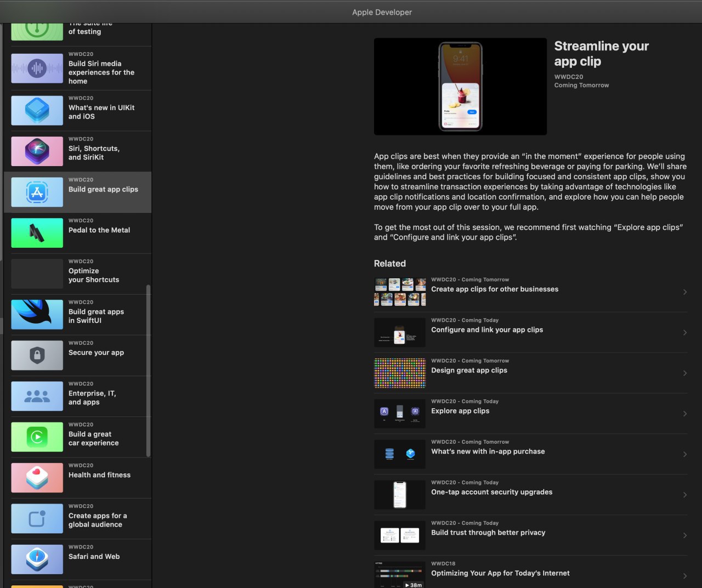Open the Siri media experiences waveform icon
The height and width of the screenshot is (588, 702).
pos(37,69)
